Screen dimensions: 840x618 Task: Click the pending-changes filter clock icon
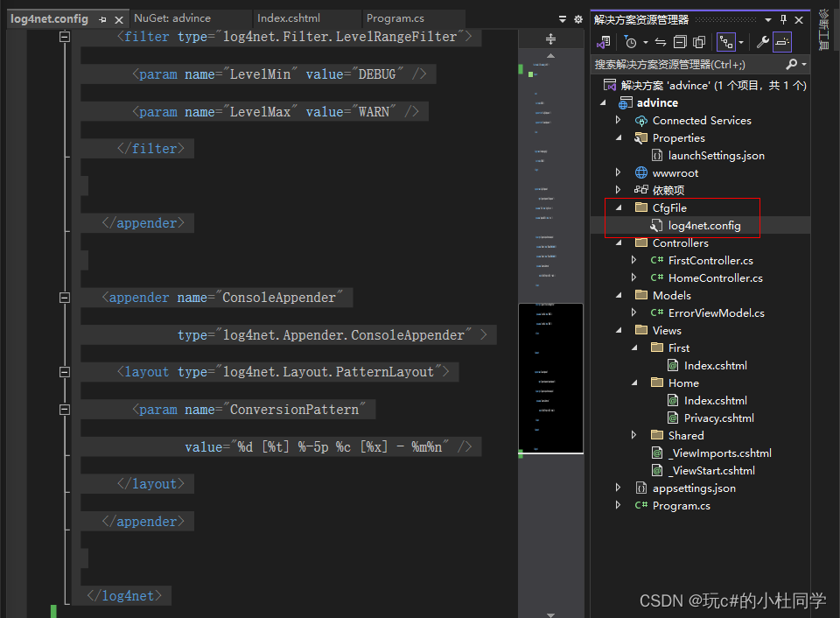coord(630,41)
